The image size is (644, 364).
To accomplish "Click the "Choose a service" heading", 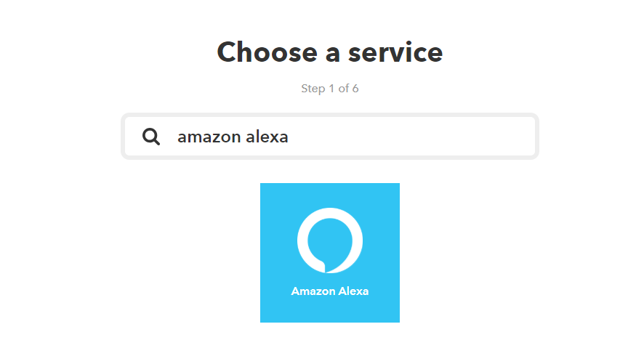I will pos(330,52).
